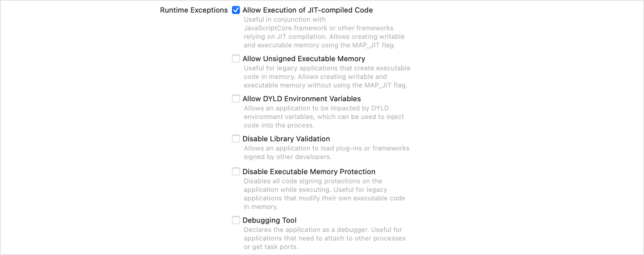Click the "Debugging Tool" label text

coord(269,220)
